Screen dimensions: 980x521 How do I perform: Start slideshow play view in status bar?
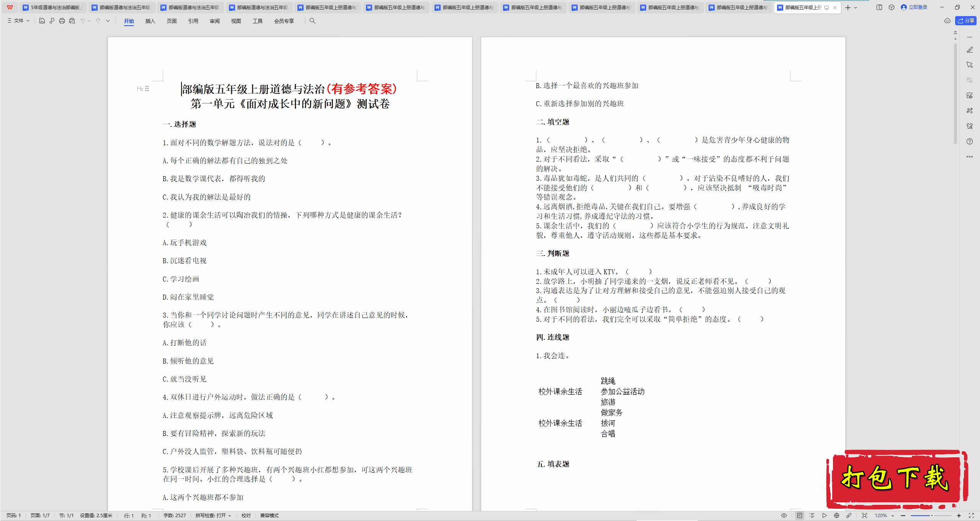pyautogui.click(x=825, y=516)
